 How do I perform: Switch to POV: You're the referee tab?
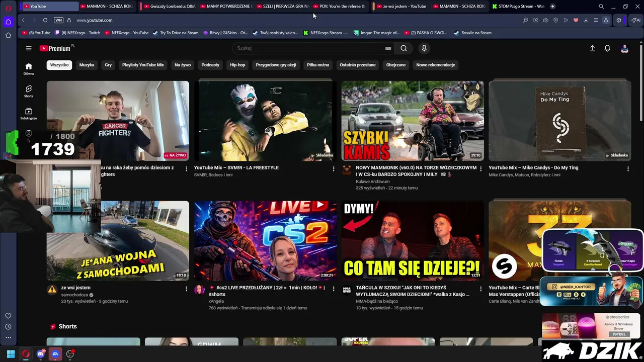pos(339,6)
